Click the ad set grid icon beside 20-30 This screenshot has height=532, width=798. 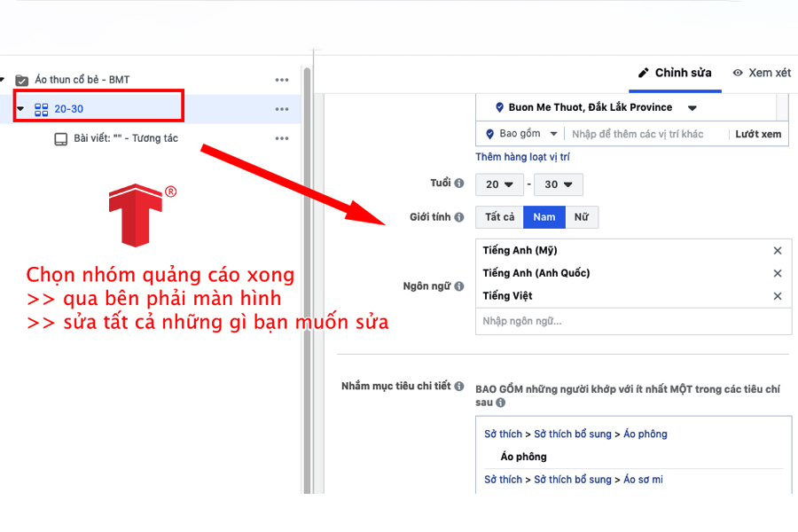coord(41,109)
